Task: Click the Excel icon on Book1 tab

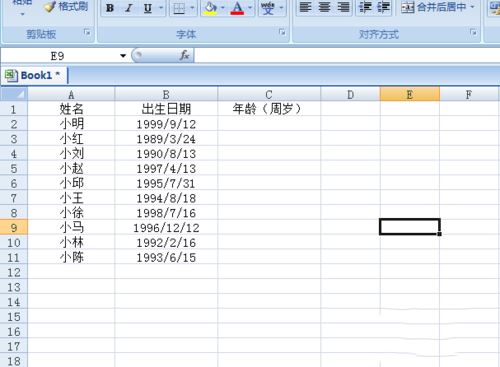Action: pyautogui.click(x=11, y=76)
